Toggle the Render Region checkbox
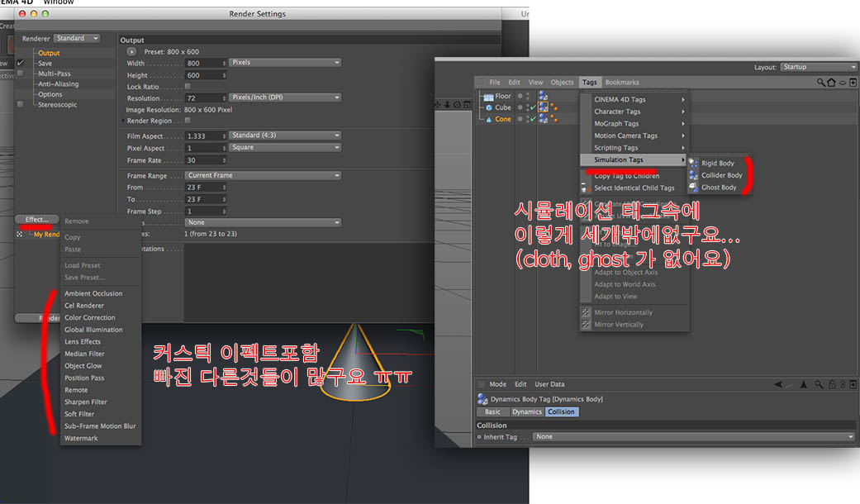Viewport: 860px width, 504px height. (188, 120)
